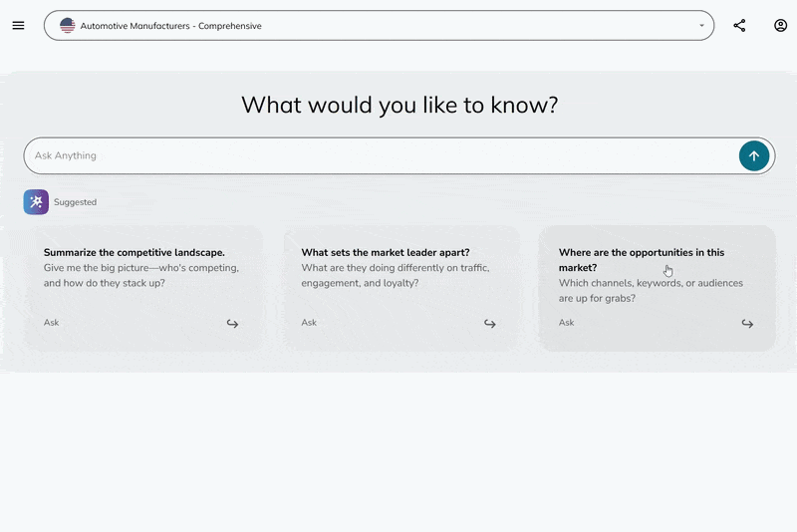Viewport: 797px width, 532px height.
Task: Expand the Automotive Manufacturers dropdown arrow
Action: [701, 26]
